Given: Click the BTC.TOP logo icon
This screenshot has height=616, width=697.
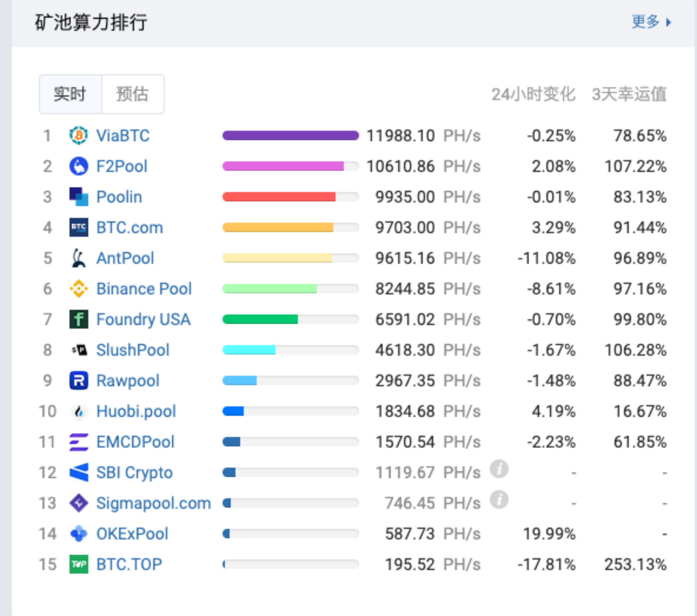Looking at the screenshot, I should point(79,564).
